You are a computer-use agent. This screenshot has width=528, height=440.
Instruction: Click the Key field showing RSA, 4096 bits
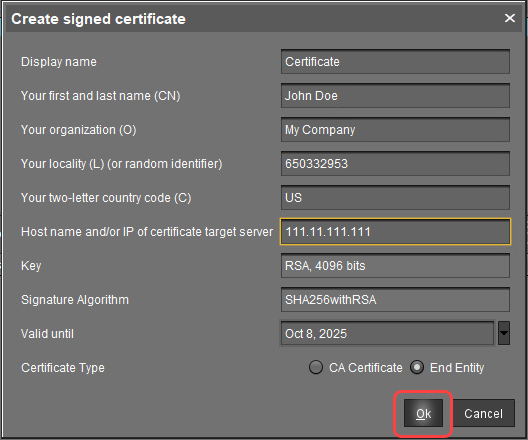click(x=395, y=266)
